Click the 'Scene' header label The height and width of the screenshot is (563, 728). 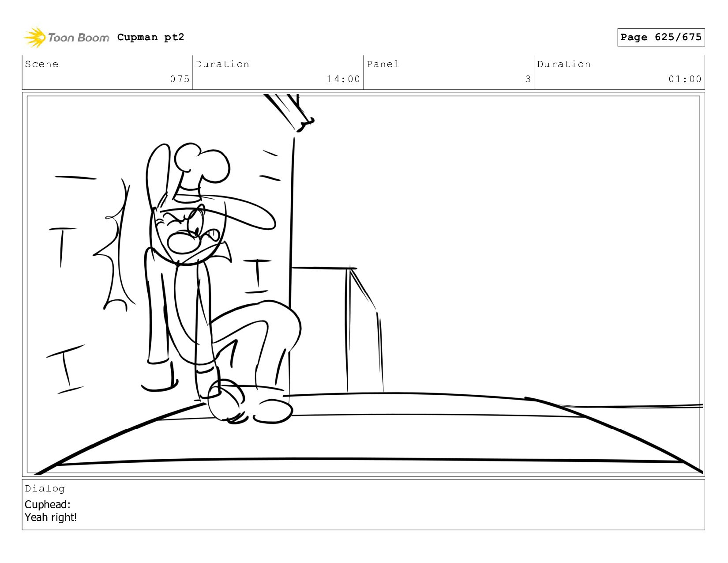(x=41, y=64)
